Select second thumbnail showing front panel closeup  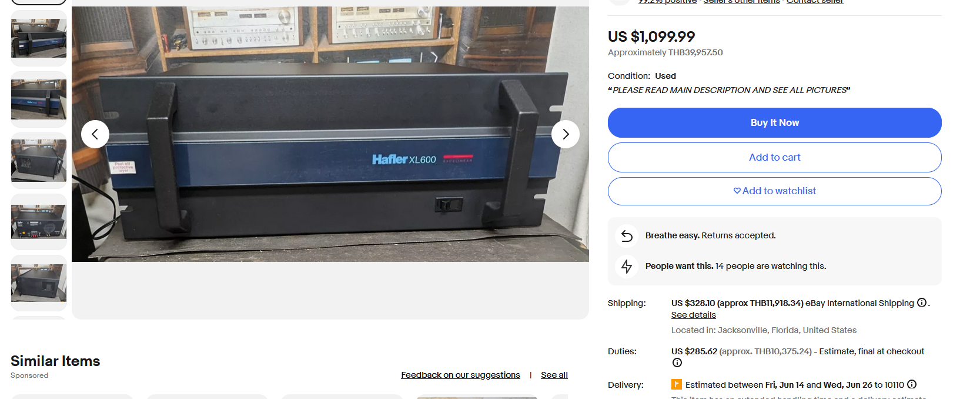[x=39, y=99]
